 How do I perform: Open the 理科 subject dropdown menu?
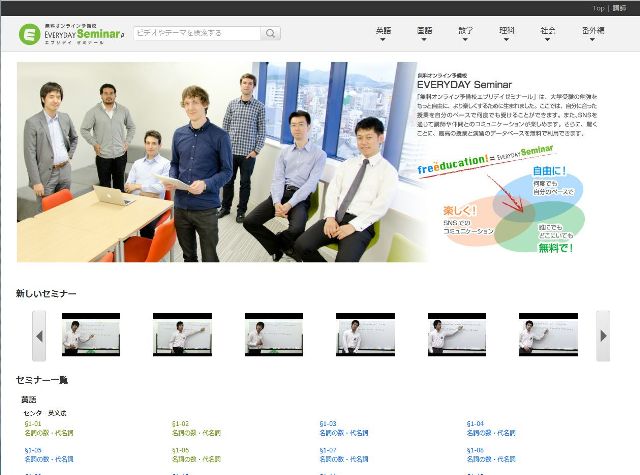(507, 33)
